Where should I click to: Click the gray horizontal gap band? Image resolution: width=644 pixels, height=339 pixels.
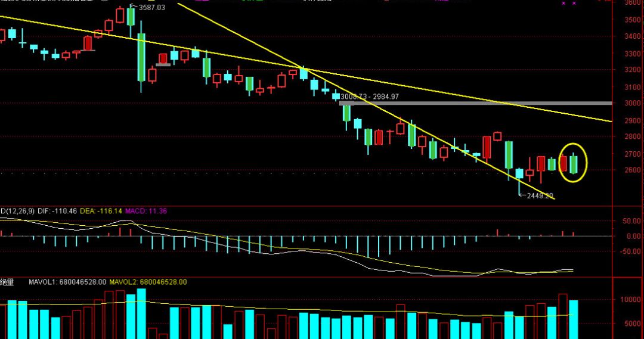point(477,103)
